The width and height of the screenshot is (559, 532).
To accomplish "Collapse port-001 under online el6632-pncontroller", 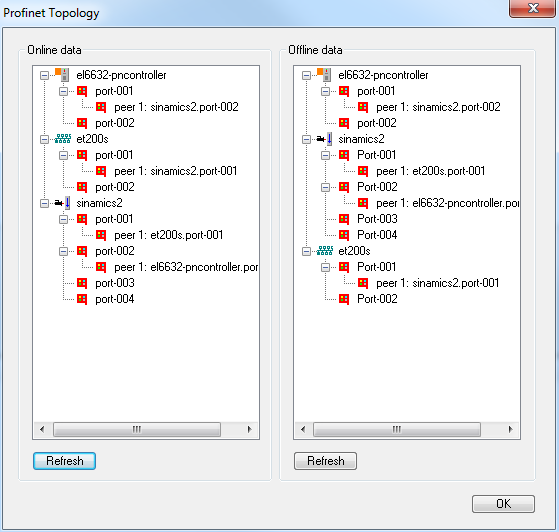I will click(63, 91).
